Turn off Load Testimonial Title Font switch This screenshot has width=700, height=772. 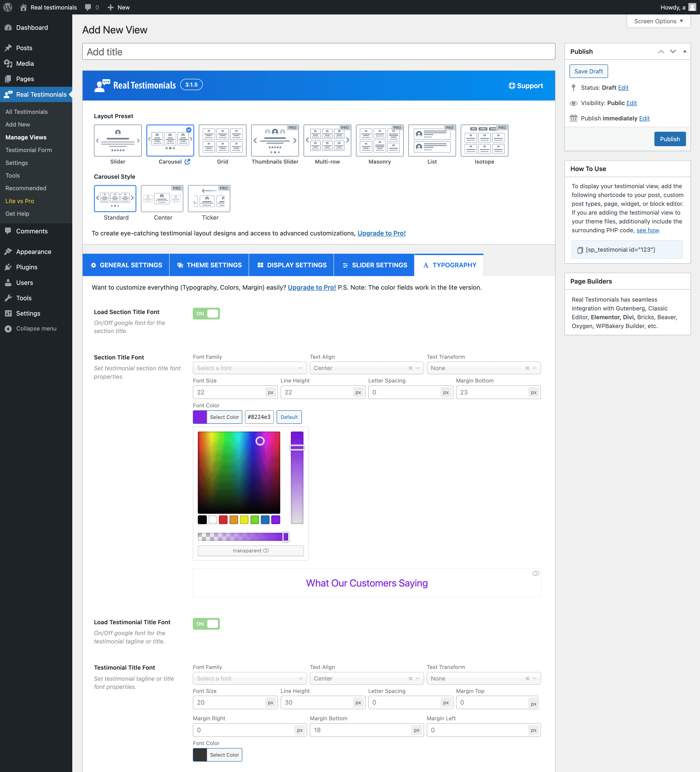coord(206,624)
